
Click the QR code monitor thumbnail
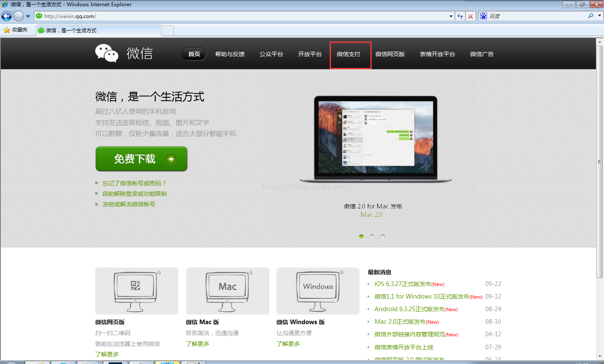tap(137, 291)
